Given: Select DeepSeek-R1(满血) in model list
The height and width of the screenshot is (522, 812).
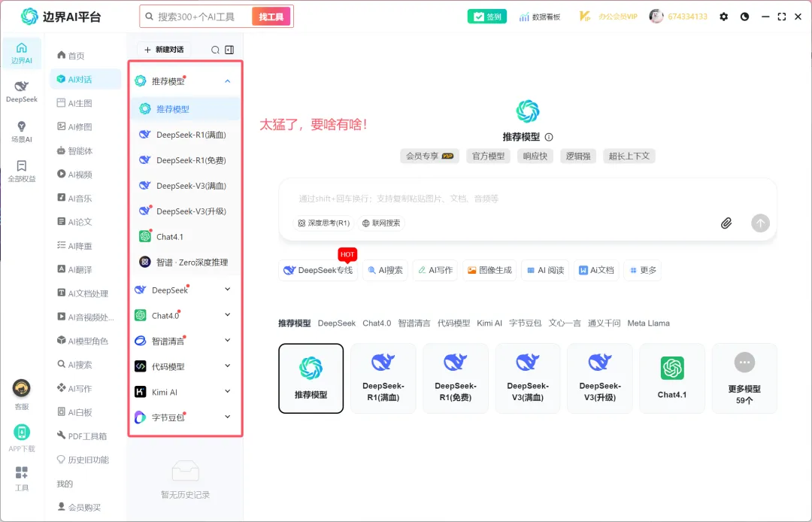Looking at the screenshot, I should coord(186,135).
